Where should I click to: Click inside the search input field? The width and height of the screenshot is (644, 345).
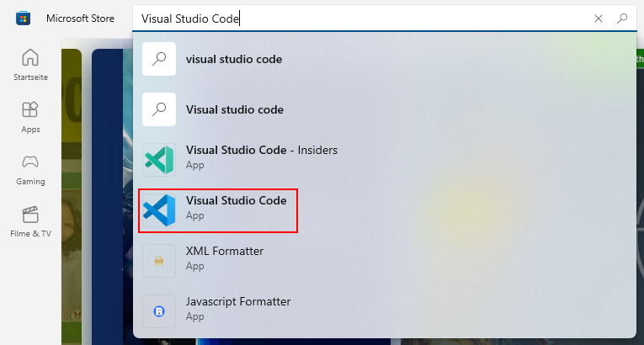tap(361, 19)
